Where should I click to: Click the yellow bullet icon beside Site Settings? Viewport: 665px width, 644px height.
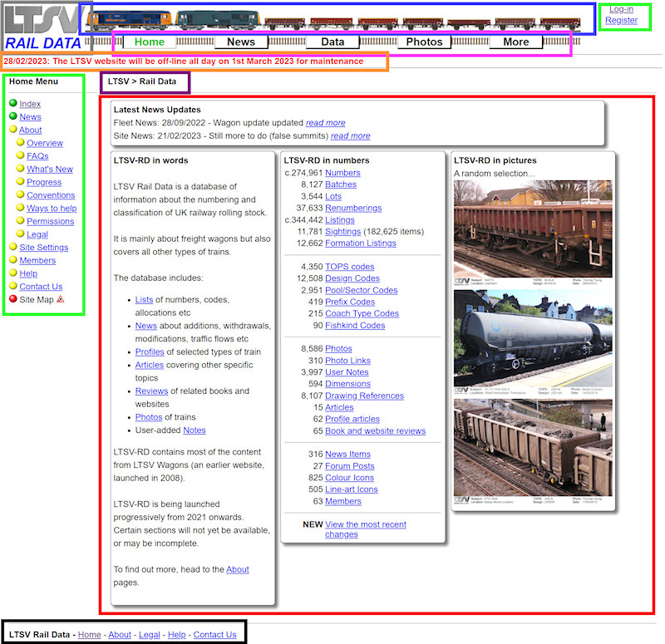13,248
